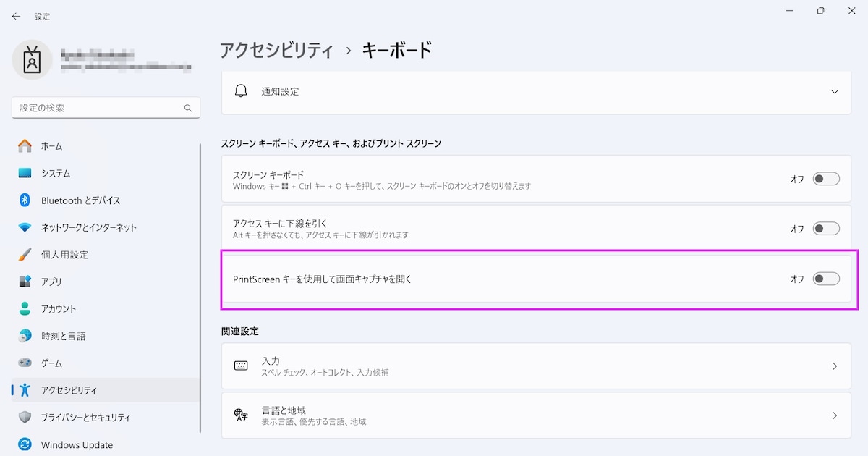Image resolution: width=868 pixels, height=456 pixels.
Task: Minimize the settings window
Action: [x=788, y=11]
